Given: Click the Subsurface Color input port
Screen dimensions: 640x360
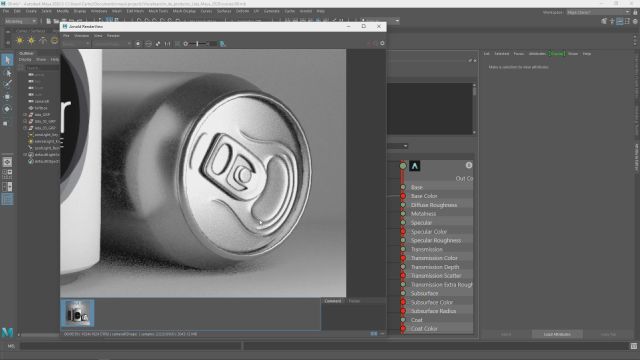Looking at the screenshot, I should click(403, 302).
